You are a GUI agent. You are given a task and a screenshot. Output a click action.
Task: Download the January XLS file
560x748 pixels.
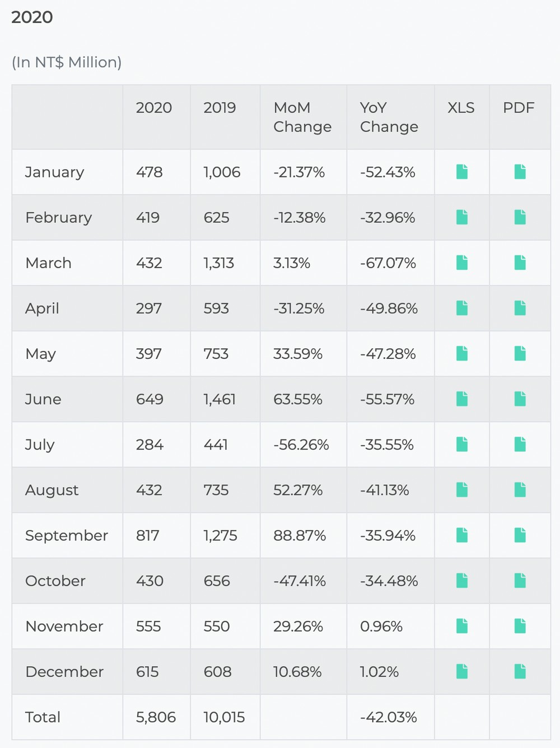point(462,172)
